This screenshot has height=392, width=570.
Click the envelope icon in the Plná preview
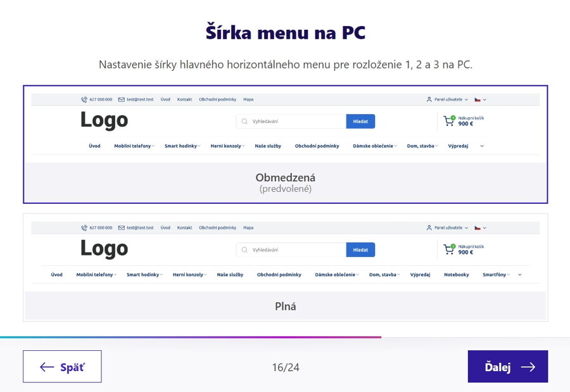[x=121, y=228]
